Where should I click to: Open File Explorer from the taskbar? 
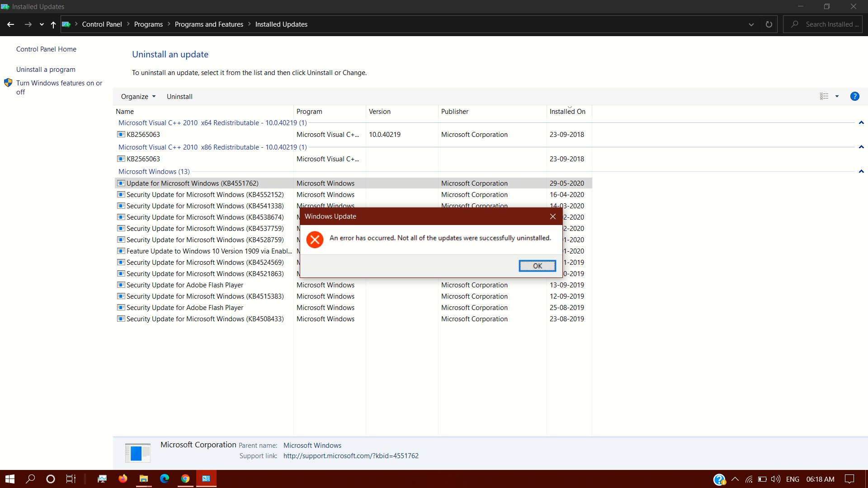pyautogui.click(x=144, y=479)
